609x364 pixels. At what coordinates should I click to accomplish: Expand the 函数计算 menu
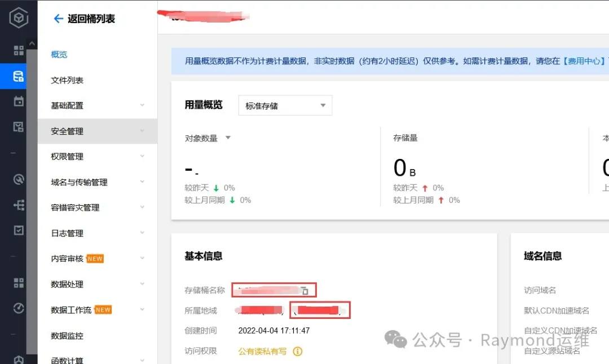[x=98, y=359]
